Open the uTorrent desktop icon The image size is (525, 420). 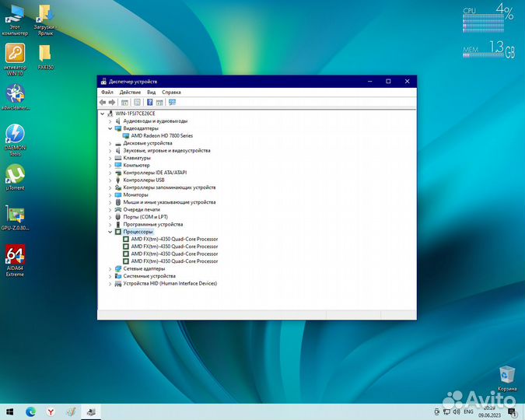(15, 177)
